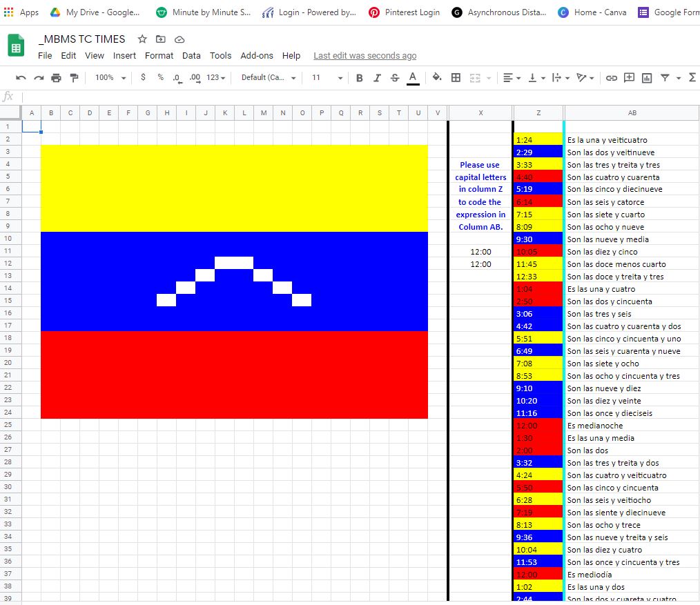Select the cell 'Son las siete y cuarto'

pyautogui.click(x=632, y=215)
